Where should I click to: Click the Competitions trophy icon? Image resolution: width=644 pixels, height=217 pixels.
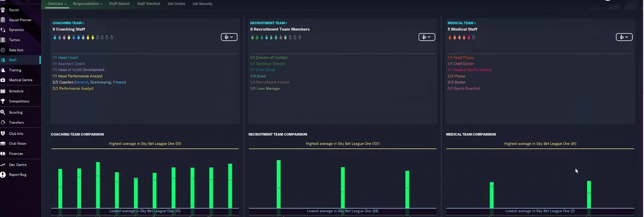3,101
